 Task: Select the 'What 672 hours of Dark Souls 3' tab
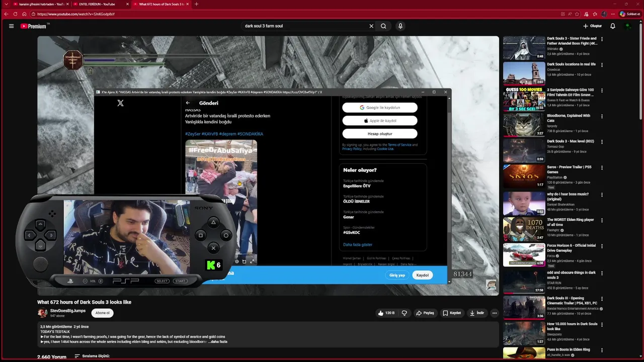pos(162,4)
